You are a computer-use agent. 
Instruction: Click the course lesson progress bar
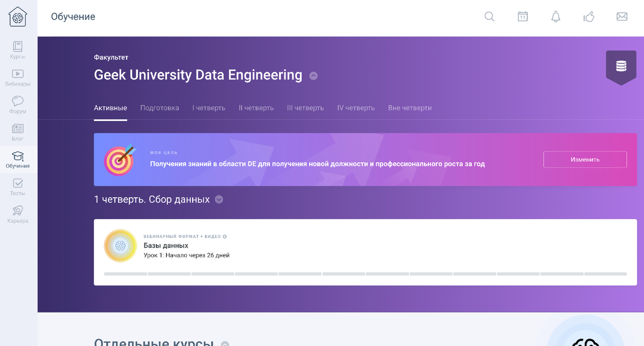(x=365, y=274)
